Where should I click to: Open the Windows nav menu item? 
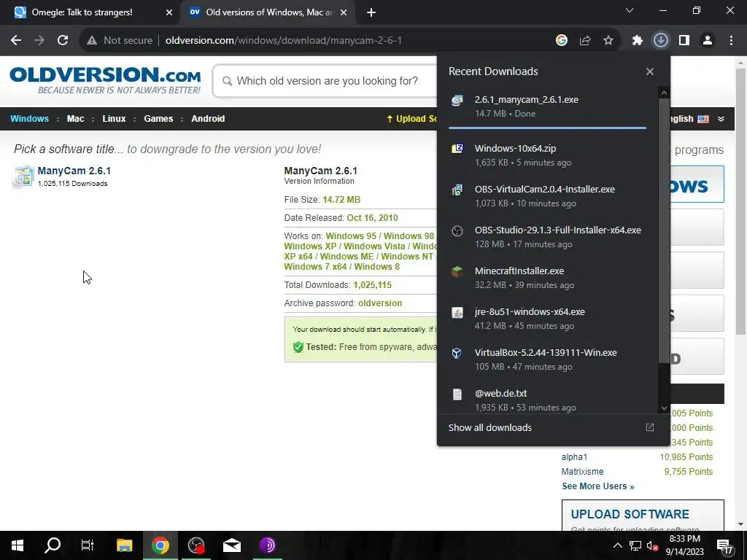pyautogui.click(x=29, y=119)
